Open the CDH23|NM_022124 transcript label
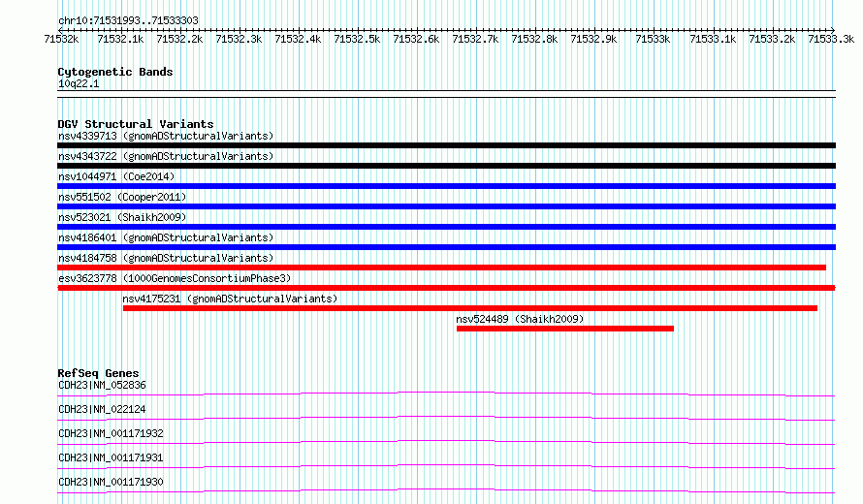Screen dimensions: 863x504 102,409
